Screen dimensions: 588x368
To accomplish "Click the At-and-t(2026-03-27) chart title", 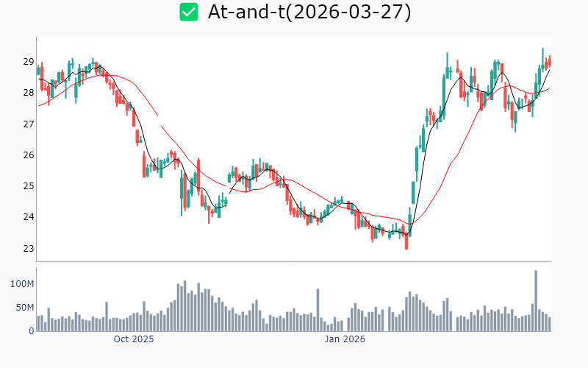I will coord(309,12).
